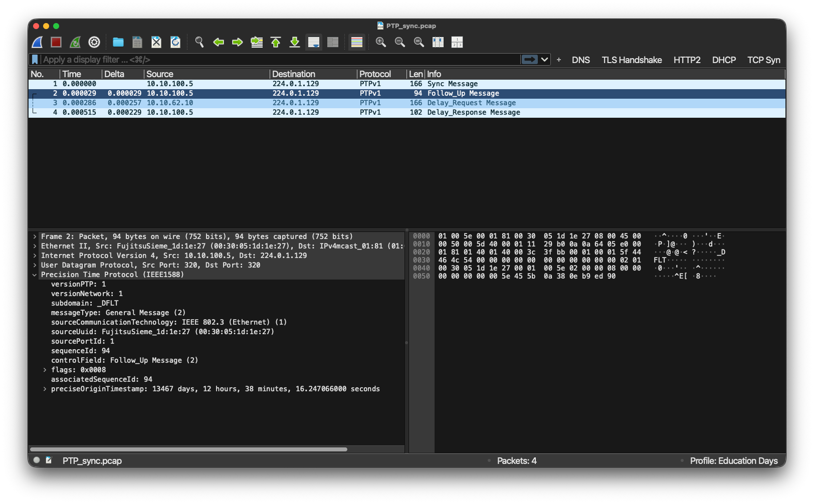Toggle packet list colorization

(357, 43)
